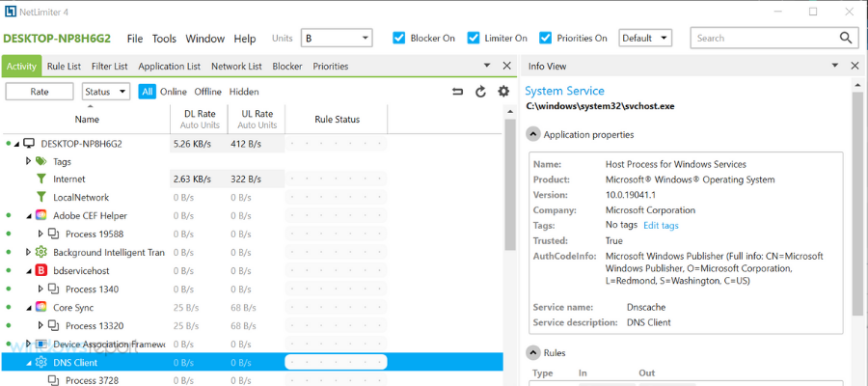Screen dimensions: 868x386
Task: Click the Activity list vertical scrollbar thumb
Action: coord(509,184)
